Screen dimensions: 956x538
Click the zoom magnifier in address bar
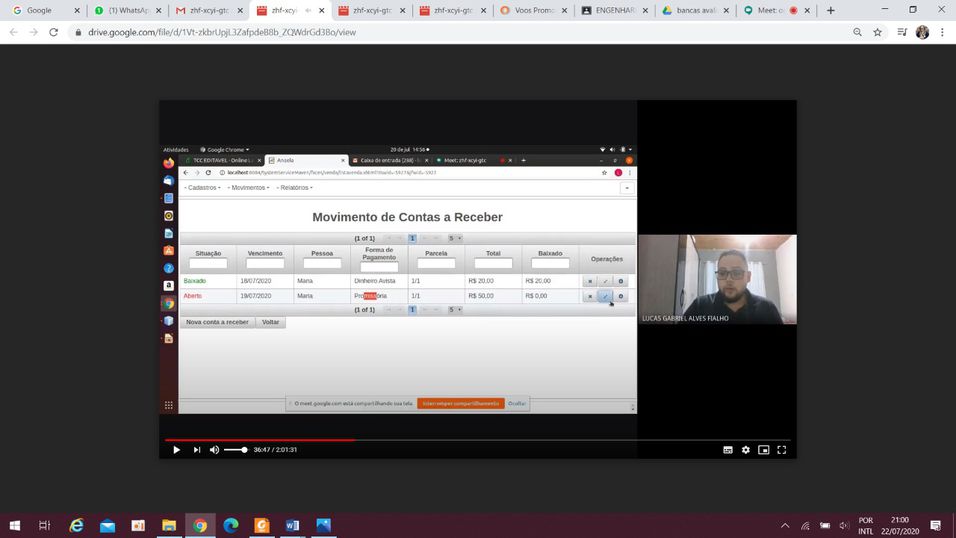857,32
